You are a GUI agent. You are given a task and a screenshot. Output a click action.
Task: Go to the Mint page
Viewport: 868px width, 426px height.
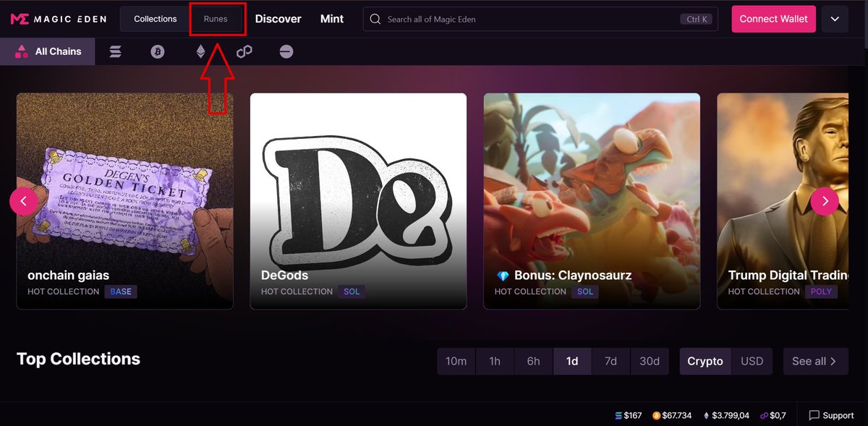(332, 19)
